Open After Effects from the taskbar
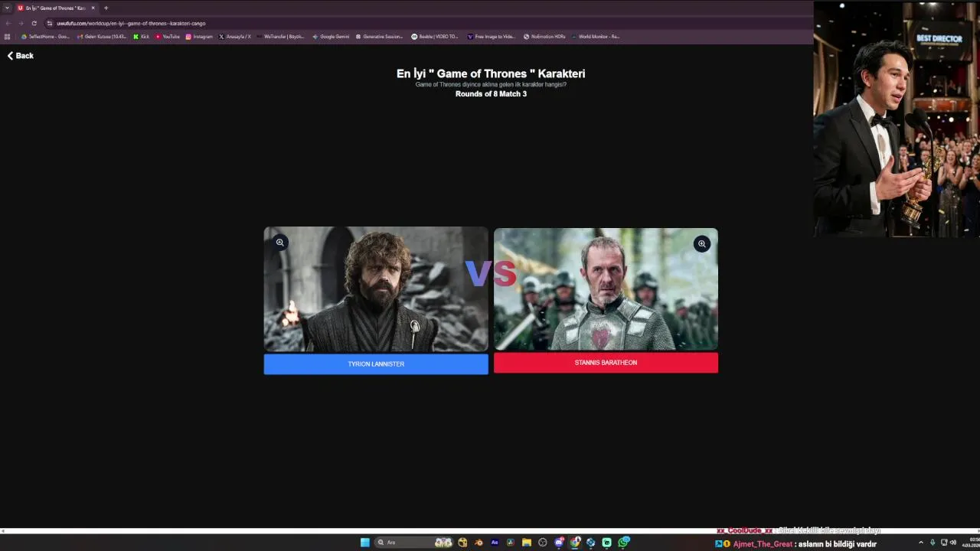 pyautogui.click(x=495, y=543)
